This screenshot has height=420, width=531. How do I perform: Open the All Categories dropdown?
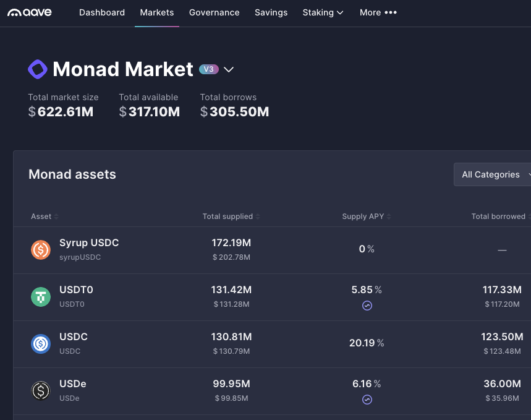[492, 174]
